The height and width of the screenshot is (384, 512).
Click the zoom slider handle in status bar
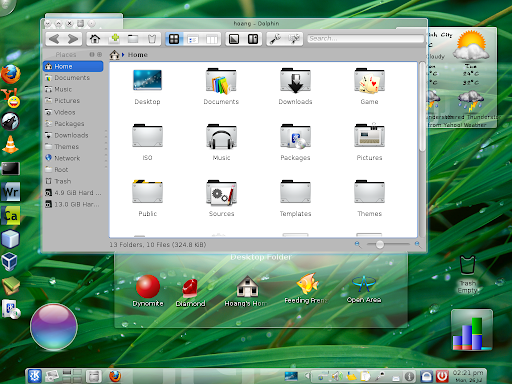click(379, 245)
